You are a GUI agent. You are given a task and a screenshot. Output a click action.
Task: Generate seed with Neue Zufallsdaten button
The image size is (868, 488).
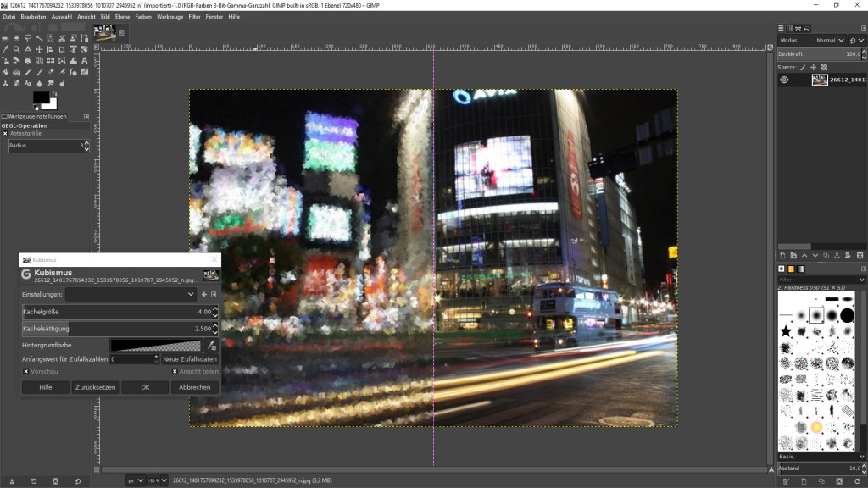(190, 358)
